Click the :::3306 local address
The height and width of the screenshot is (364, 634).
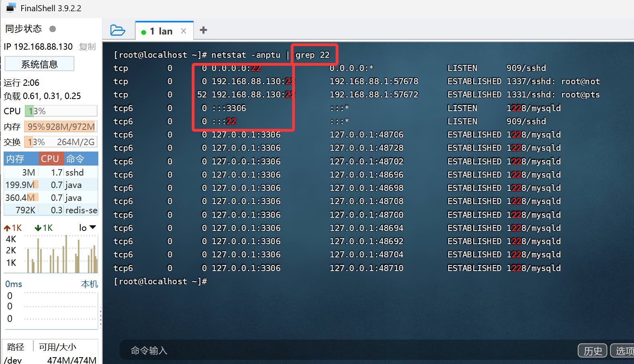tap(229, 108)
